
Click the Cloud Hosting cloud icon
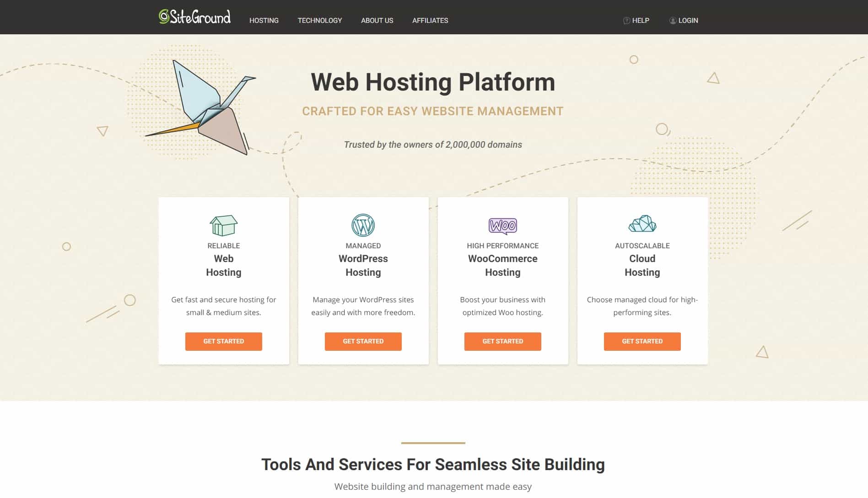642,224
